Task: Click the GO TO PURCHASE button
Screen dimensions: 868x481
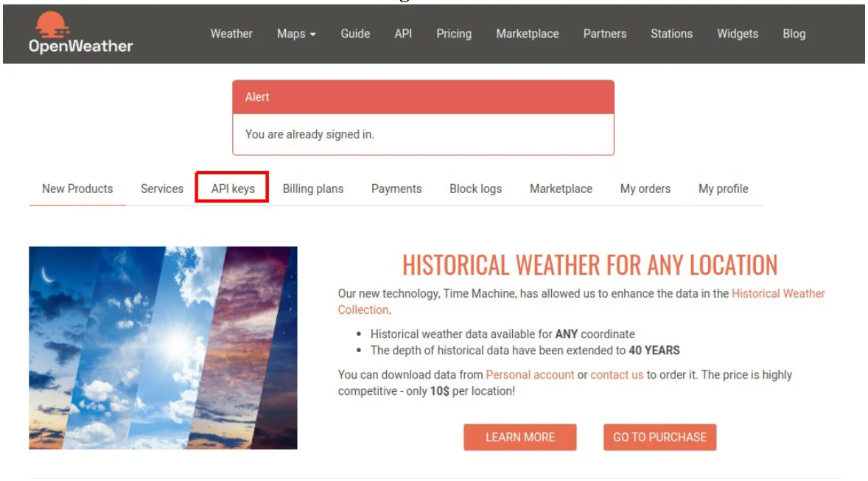Action: 660,438
